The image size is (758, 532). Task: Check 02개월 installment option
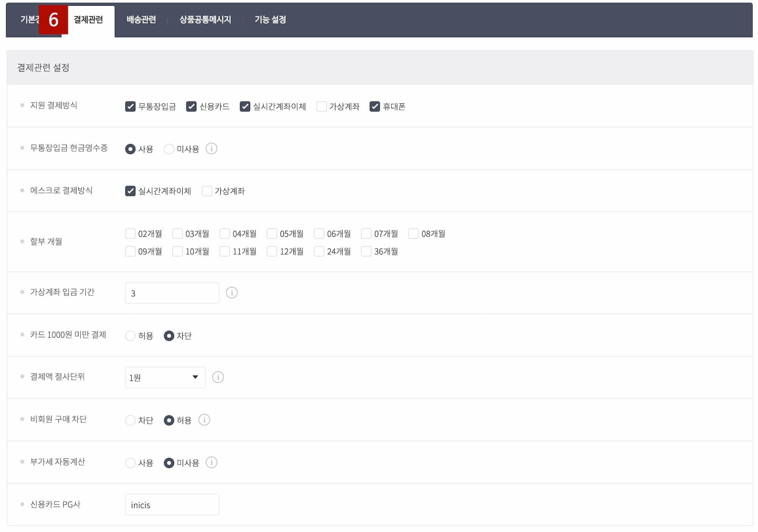(130, 233)
